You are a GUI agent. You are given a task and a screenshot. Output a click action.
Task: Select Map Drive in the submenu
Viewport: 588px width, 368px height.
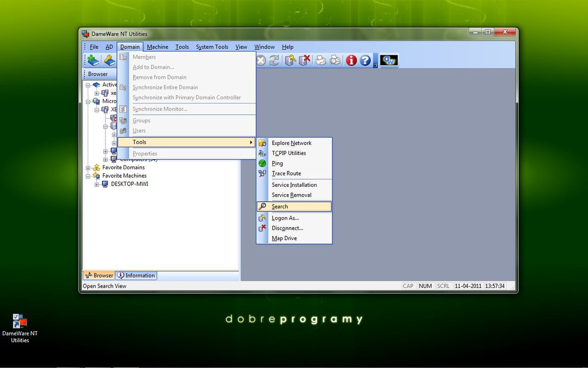294,238
